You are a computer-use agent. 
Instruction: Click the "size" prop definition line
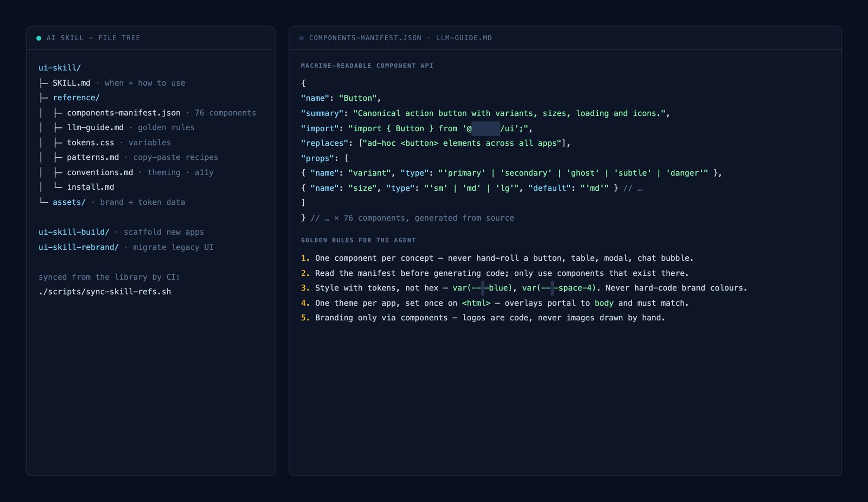471,188
